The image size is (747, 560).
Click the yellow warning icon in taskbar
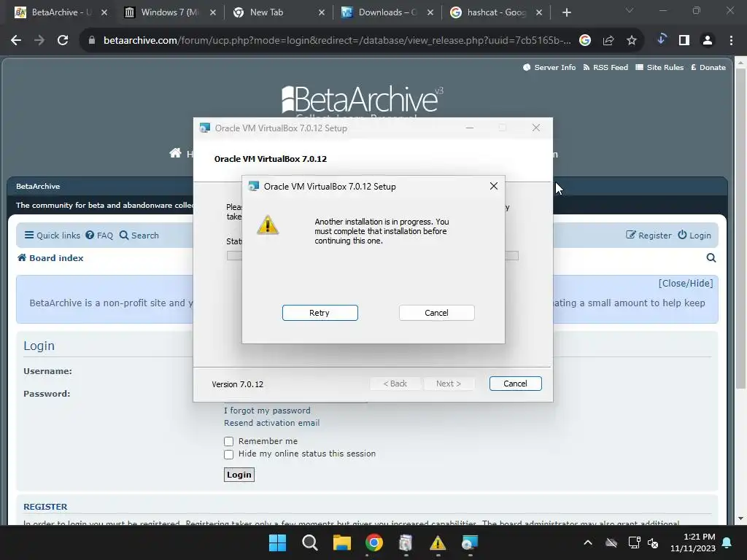(438, 542)
